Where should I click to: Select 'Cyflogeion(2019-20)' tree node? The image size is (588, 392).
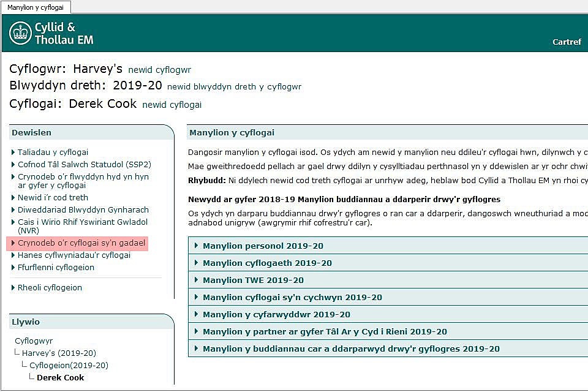(x=69, y=366)
